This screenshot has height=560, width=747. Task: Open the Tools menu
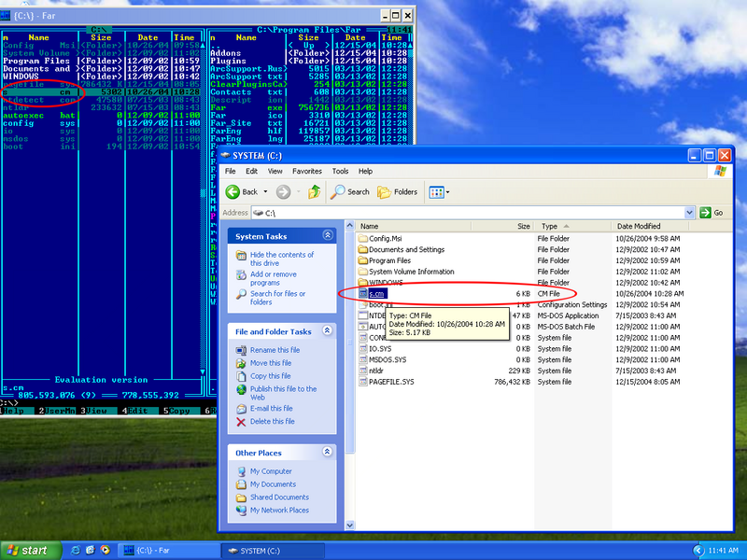340,172
